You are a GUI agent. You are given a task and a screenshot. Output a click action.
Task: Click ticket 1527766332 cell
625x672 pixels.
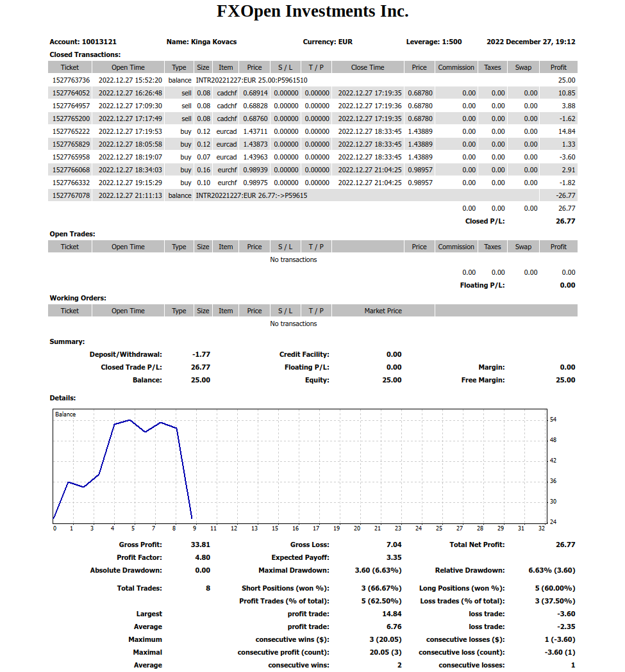click(x=71, y=183)
